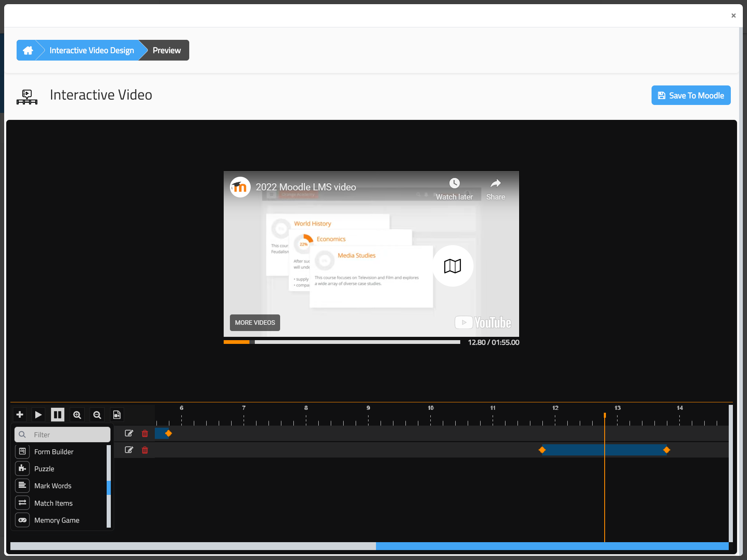Open the change video source icon
747x560 pixels.
tap(117, 414)
